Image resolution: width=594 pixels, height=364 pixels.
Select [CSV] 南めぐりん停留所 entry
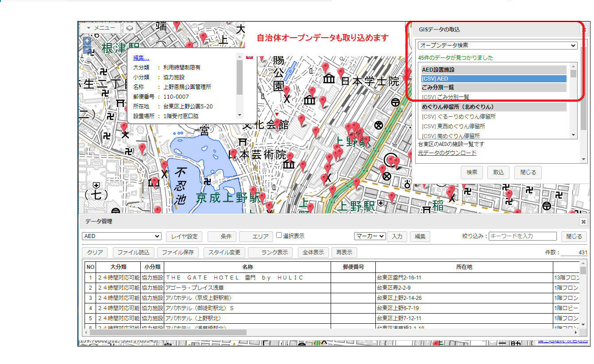[x=494, y=136]
